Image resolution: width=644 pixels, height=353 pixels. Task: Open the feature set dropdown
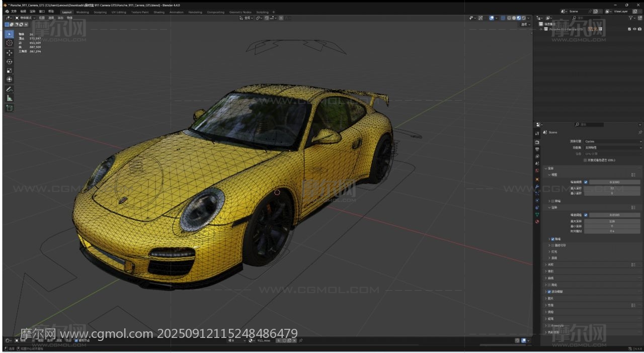[x=613, y=148]
